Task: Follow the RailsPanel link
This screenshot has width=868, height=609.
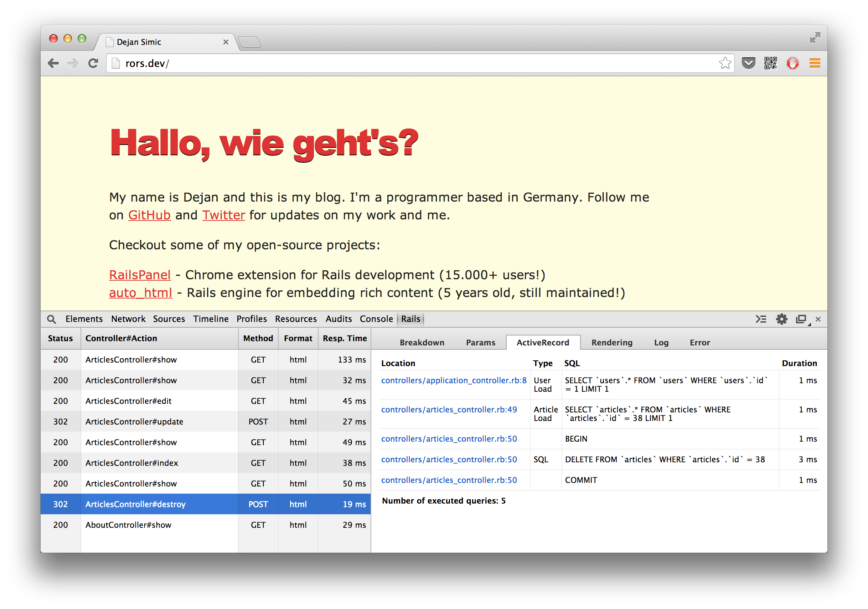Action: [140, 275]
